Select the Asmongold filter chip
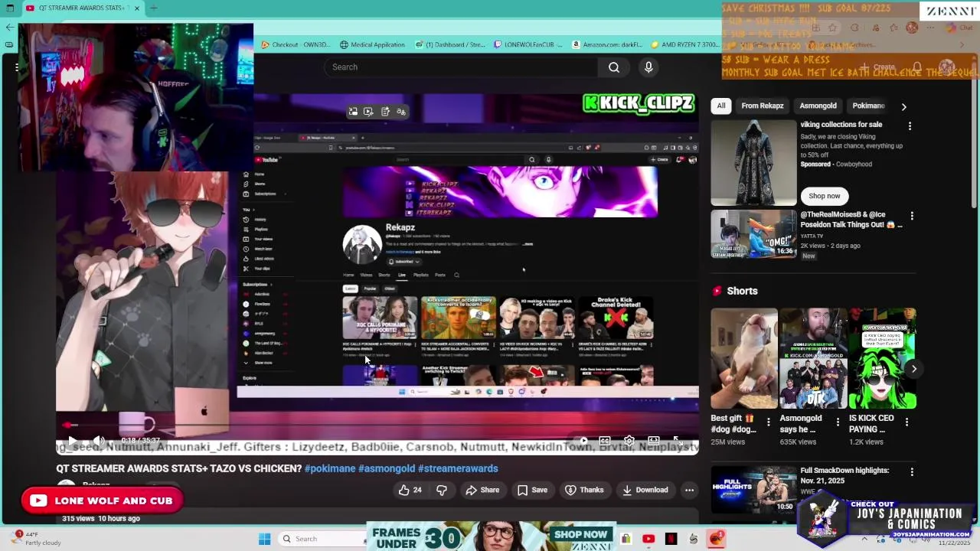This screenshot has width=980, height=551. pyautogui.click(x=818, y=106)
